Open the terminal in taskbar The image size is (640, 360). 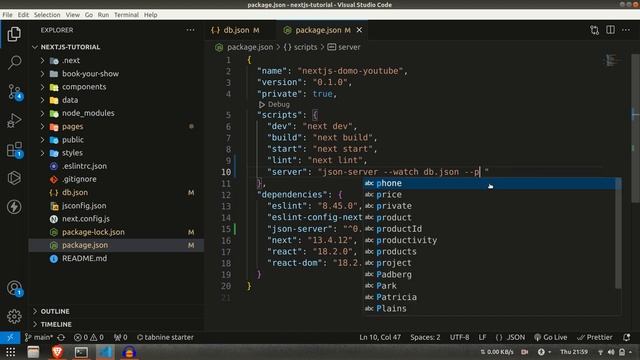[x=81, y=352]
